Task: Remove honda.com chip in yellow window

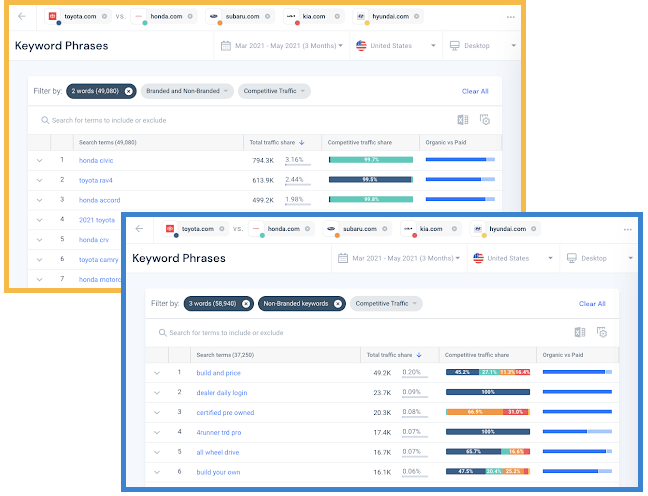Action: point(190,17)
